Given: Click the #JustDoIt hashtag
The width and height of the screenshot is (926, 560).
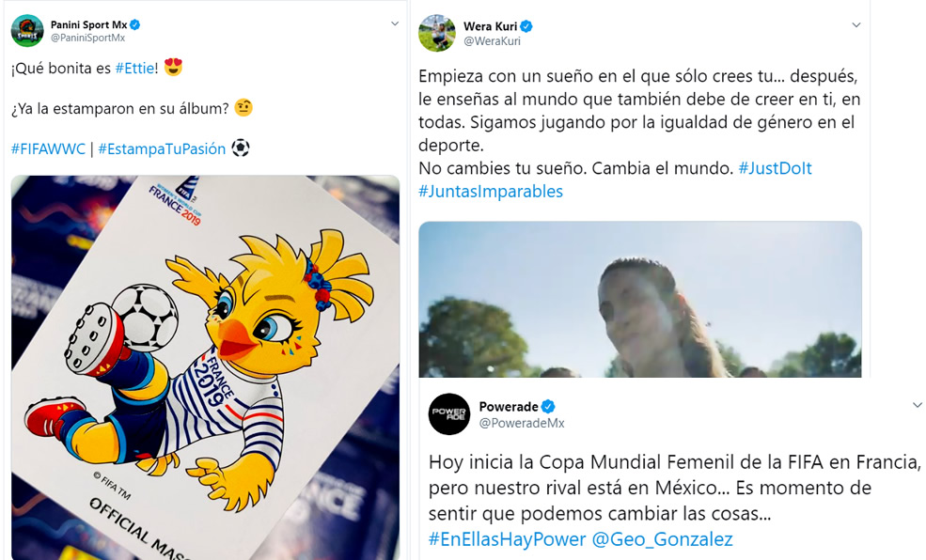Looking at the screenshot, I should (x=775, y=168).
